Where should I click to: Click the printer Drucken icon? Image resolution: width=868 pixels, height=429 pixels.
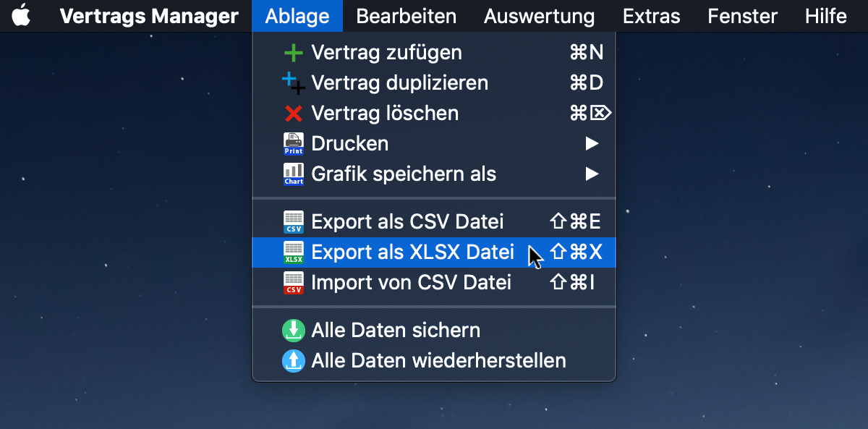pyautogui.click(x=293, y=144)
